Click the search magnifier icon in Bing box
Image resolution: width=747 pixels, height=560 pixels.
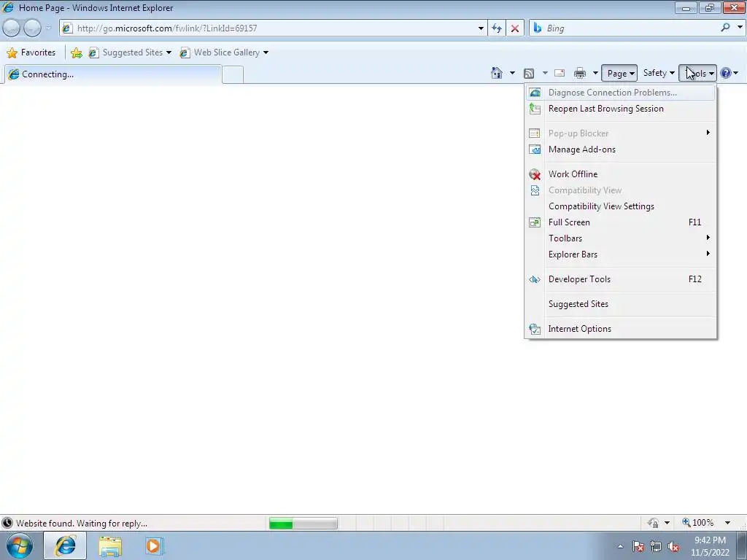(x=726, y=28)
